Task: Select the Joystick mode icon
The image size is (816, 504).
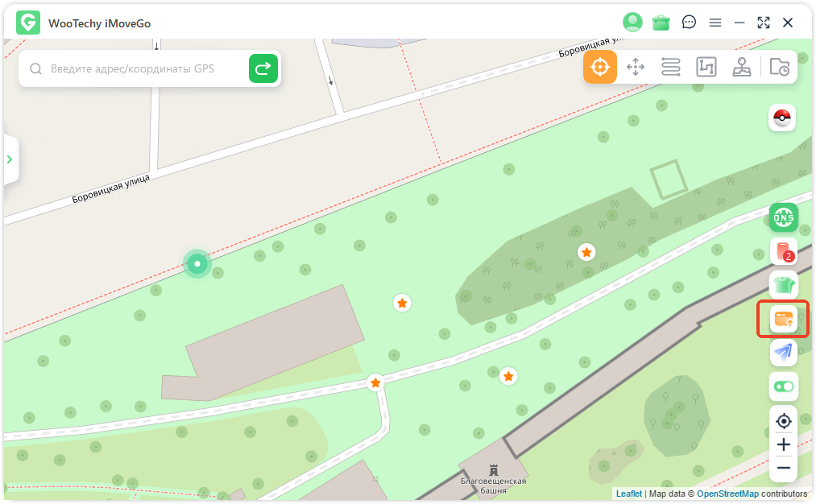Action: [742, 67]
